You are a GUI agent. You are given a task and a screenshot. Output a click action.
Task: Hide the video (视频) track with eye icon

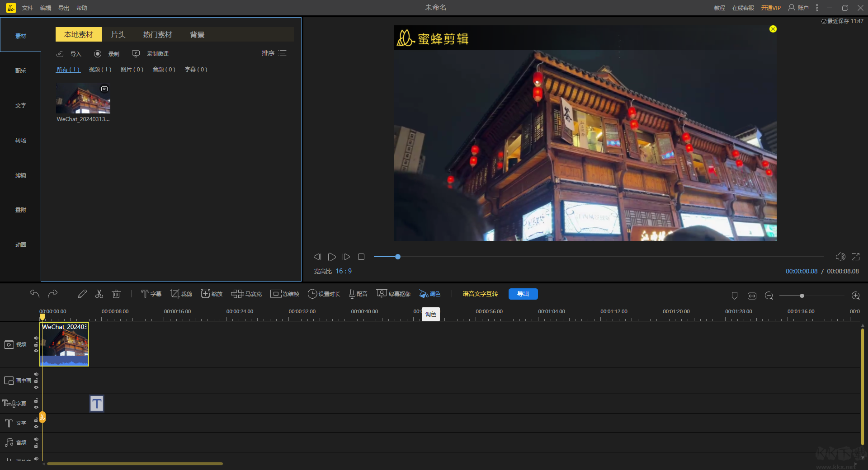click(36, 351)
